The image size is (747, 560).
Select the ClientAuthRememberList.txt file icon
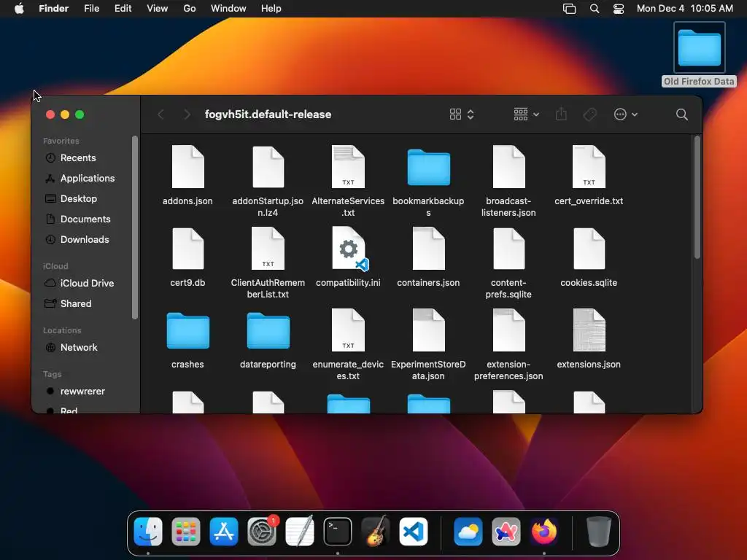268,249
